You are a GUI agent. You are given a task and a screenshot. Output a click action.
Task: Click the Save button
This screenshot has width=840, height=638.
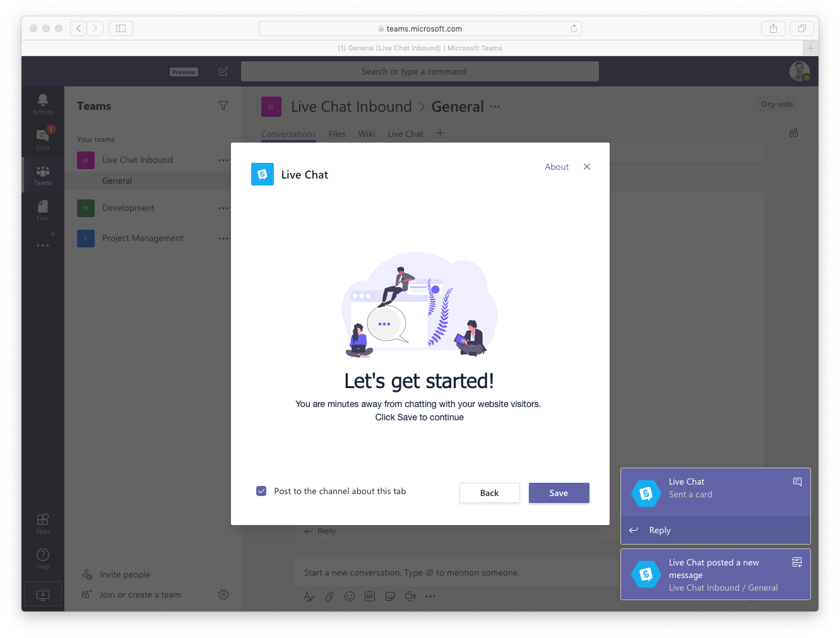[559, 493]
